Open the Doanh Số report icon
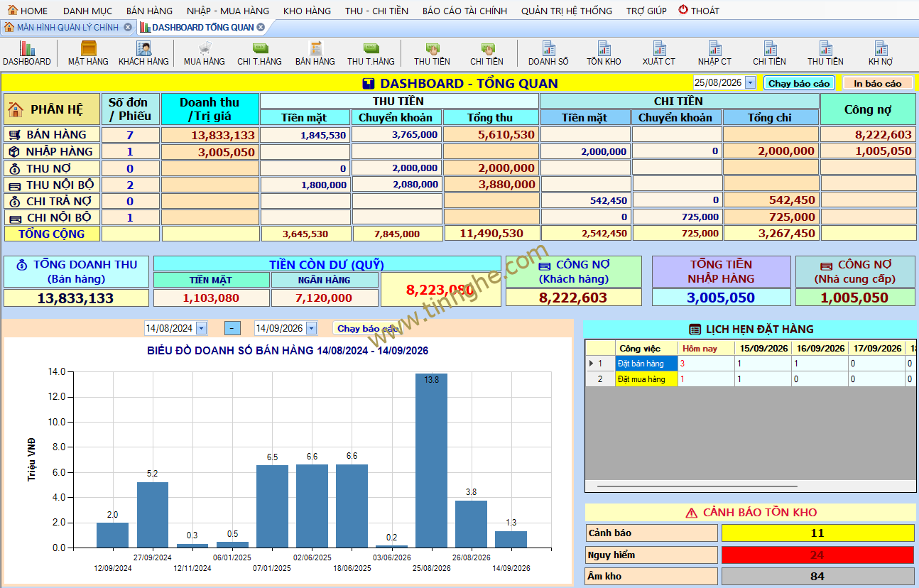 click(548, 53)
